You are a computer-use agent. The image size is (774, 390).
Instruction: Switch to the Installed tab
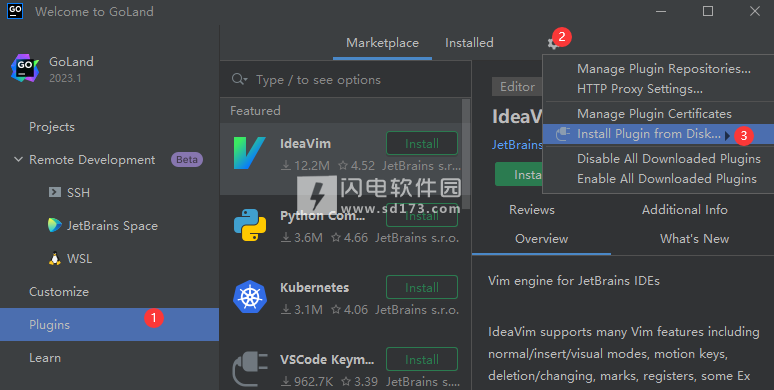click(x=469, y=43)
